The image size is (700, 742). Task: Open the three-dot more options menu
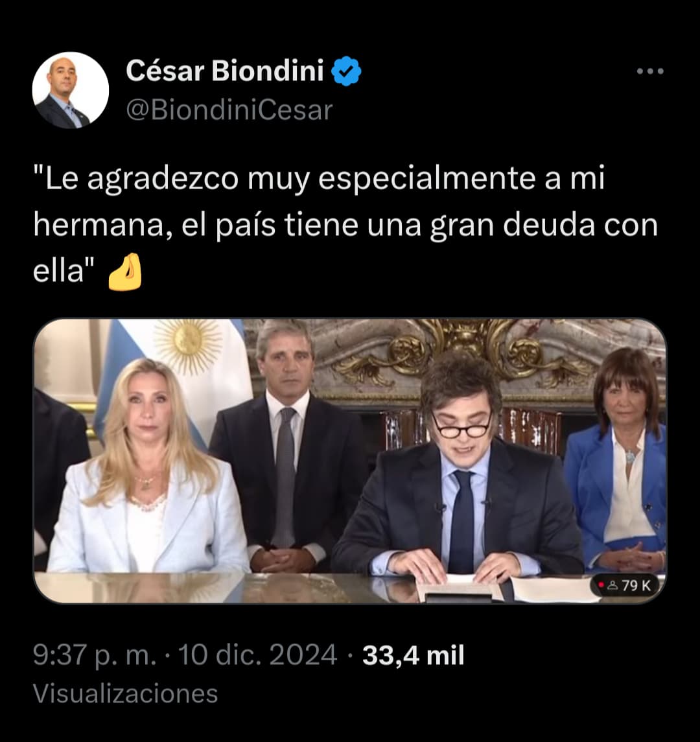[650, 71]
